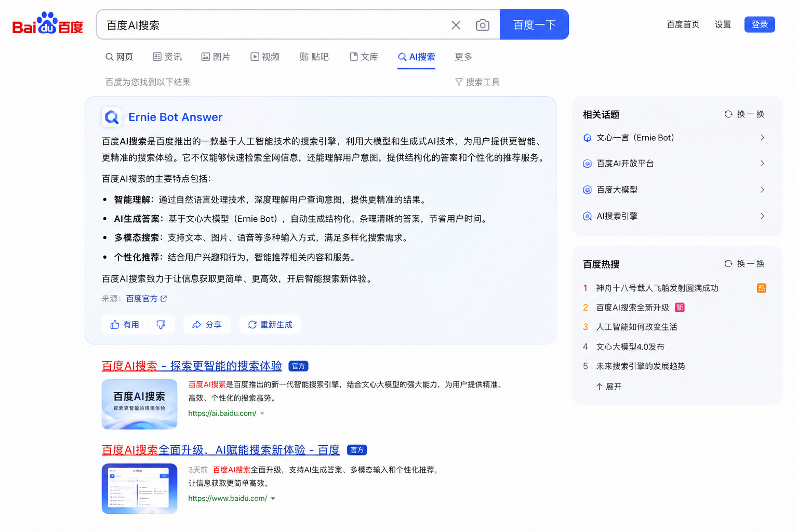
Task: Click the thumbs-down dislike icon
Action: 161,325
